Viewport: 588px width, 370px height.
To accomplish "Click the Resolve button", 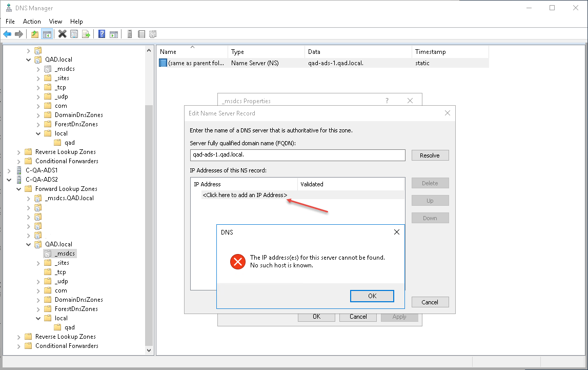I will (430, 155).
